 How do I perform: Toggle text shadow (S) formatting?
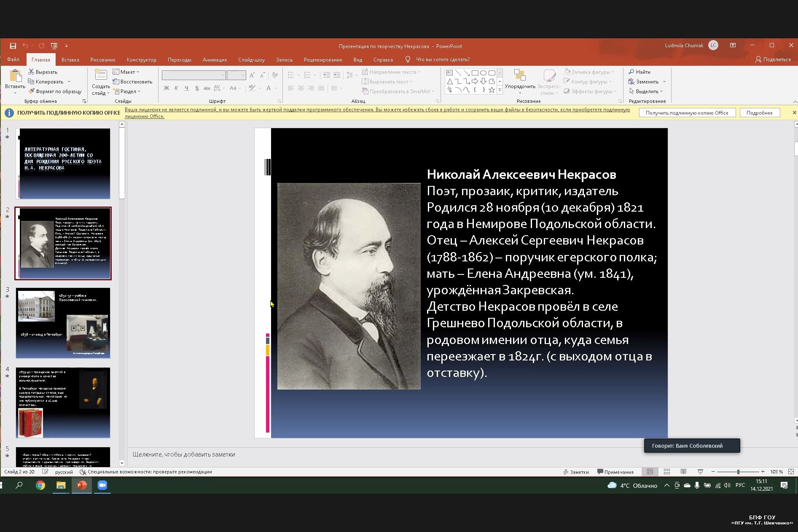click(x=197, y=88)
